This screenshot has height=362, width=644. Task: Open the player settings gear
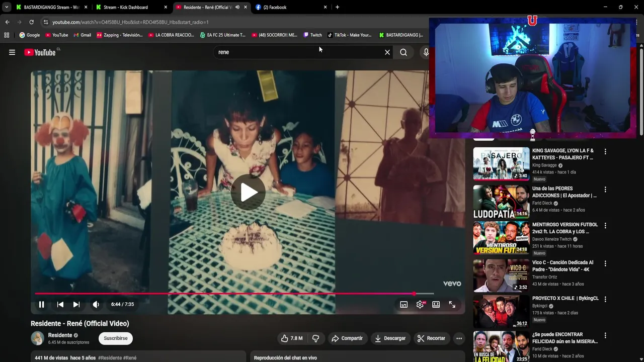coord(420,304)
